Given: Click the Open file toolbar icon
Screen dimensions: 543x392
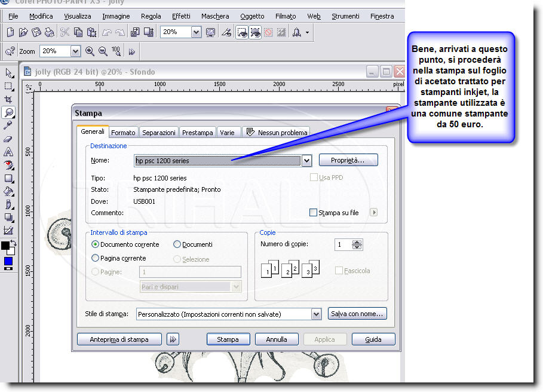Looking at the screenshot, I should pos(23,32).
